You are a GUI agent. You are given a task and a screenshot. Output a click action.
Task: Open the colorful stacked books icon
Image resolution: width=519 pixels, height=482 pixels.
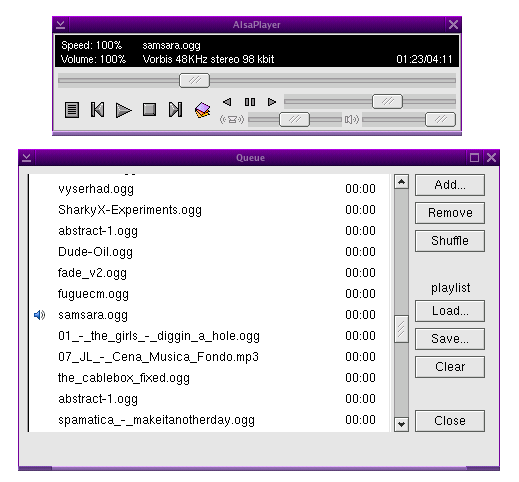click(x=202, y=110)
